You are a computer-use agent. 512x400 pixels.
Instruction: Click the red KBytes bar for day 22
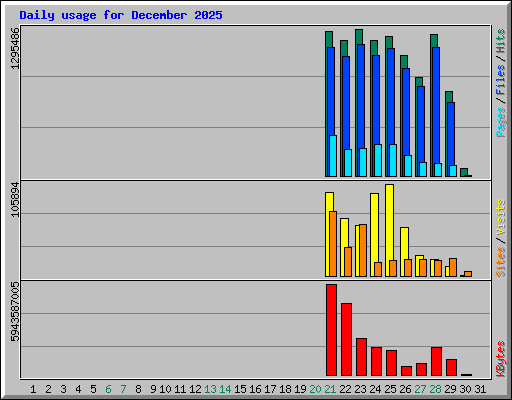[346, 339]
